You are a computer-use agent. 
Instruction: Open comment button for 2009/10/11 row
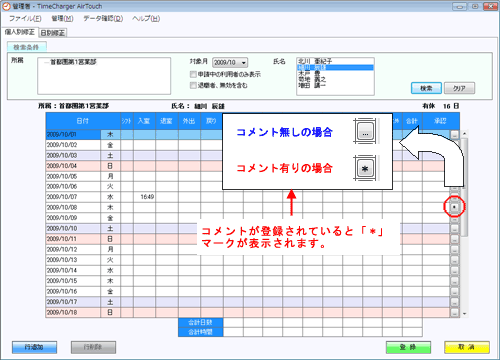[x=454, y=239]
